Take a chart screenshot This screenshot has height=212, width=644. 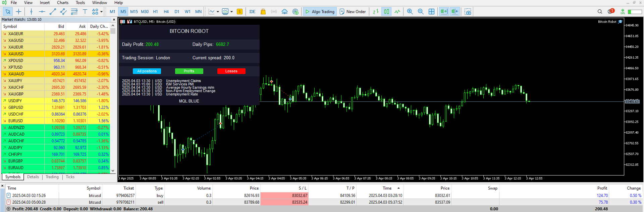pos(468,12)
